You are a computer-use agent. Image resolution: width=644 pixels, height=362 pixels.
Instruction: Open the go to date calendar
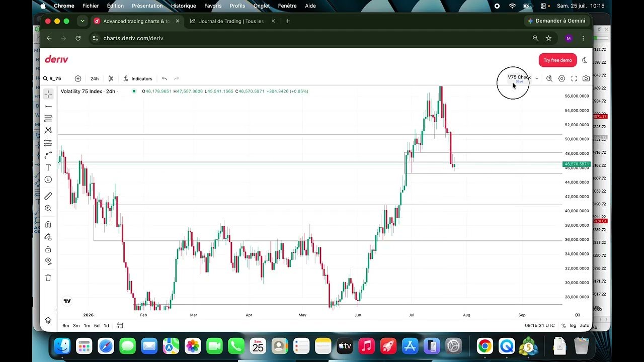pos(120,325)
